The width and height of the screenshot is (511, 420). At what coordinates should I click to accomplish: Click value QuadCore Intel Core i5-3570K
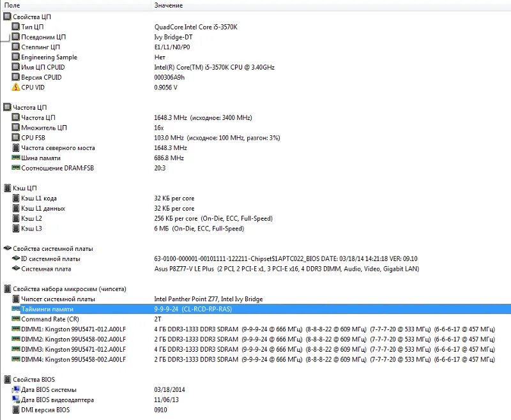(195, 27)
